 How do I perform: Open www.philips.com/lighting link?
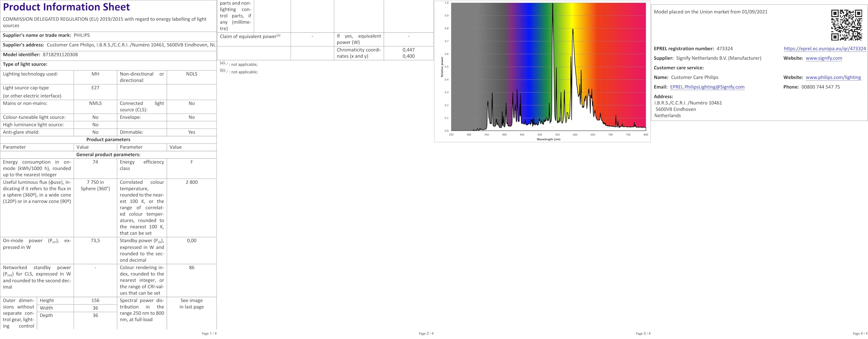coord(833,77)
